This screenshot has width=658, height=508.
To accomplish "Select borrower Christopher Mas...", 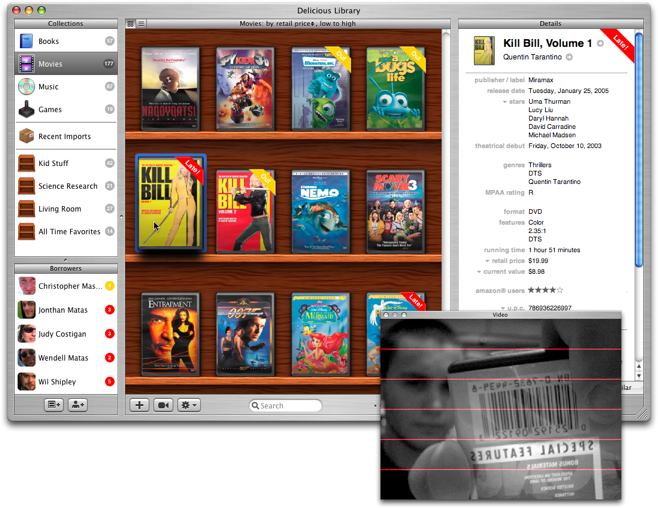I will click(66, 286).
